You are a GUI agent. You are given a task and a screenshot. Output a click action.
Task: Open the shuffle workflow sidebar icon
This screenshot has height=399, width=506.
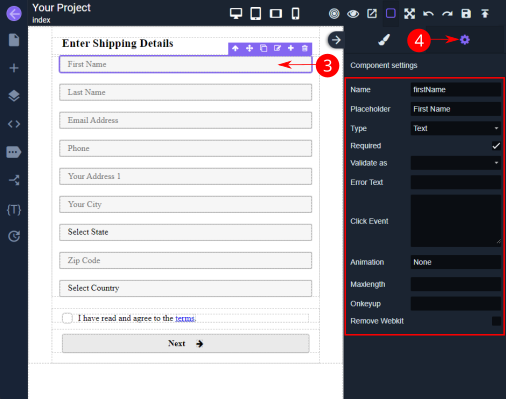(x=14, y=180)
